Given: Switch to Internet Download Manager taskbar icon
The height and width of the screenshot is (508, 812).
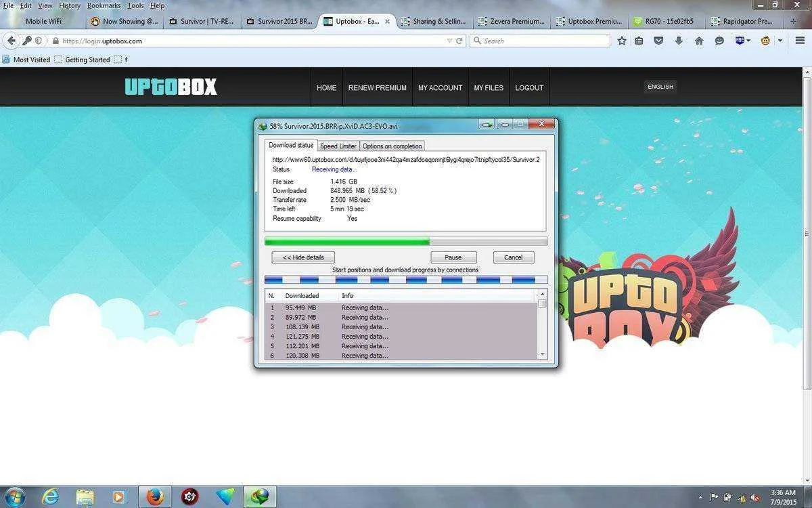Looking at the screenshot, I should coord(260,496).
